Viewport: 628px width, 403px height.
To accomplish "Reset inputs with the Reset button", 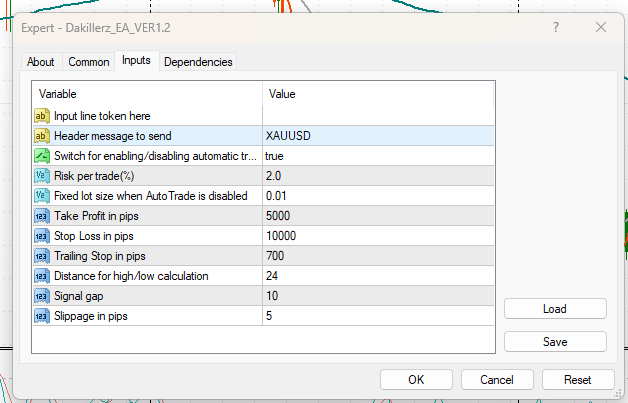I will click(578, 379).
